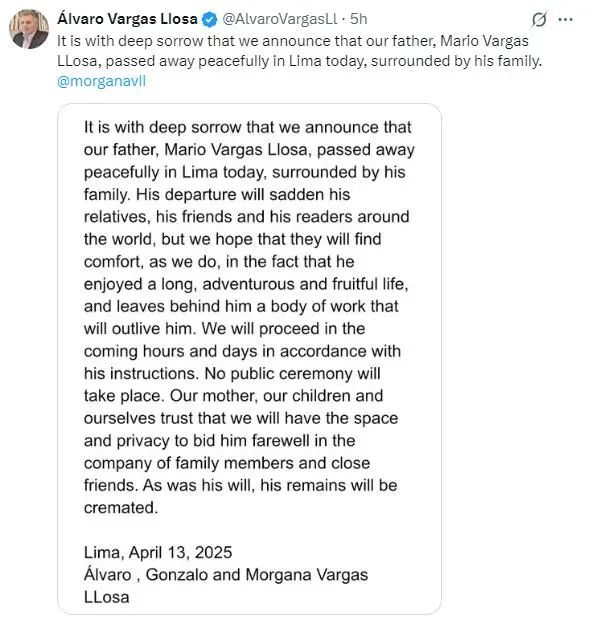This screenshot has height=621, width=591.
Task: Open the @AlvaroVargasLL handle link
Action: [x=280, y=19]
